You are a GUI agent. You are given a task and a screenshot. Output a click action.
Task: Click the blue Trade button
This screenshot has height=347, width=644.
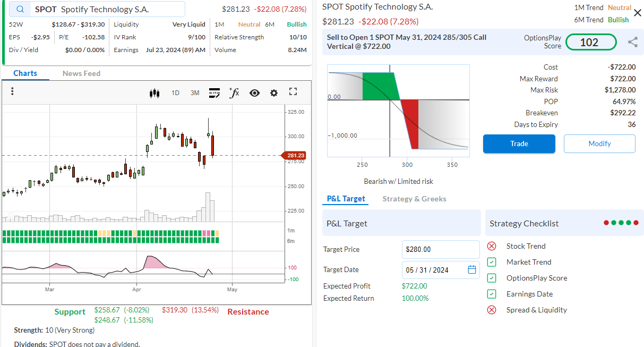pyautogui.click(x=519, y=143)
